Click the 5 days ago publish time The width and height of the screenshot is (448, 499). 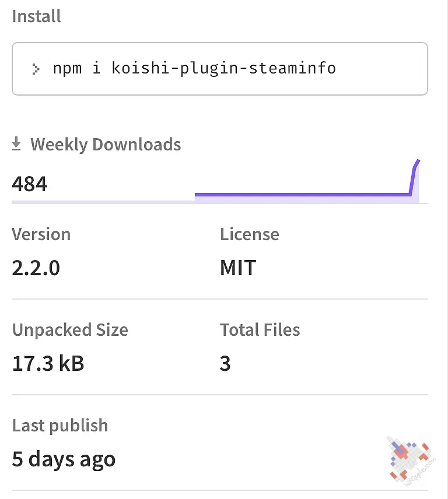[x=64, y=459]
